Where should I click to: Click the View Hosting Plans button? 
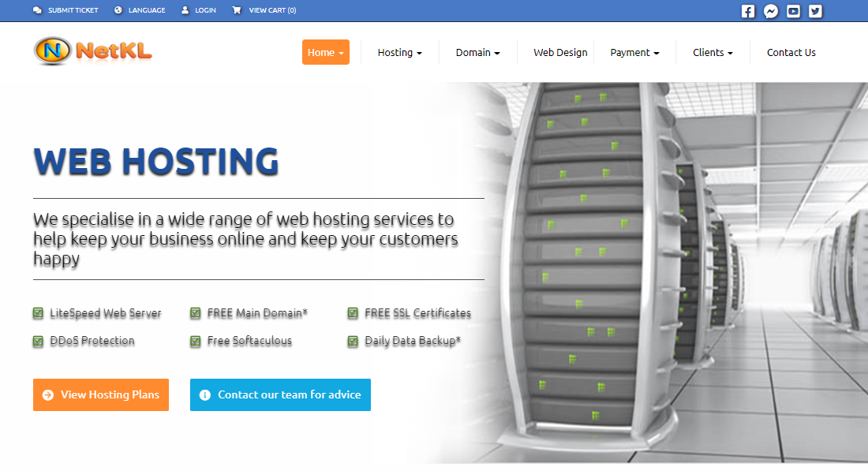[101, 394]
